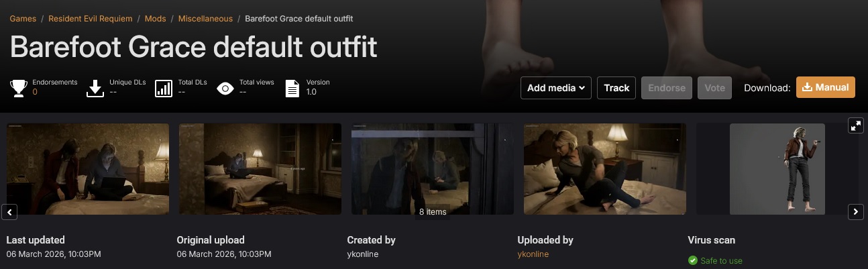Viewport: 868px width, 269px height.
Task: Click the Safe to use text
Action: click(x=721, y=260)
